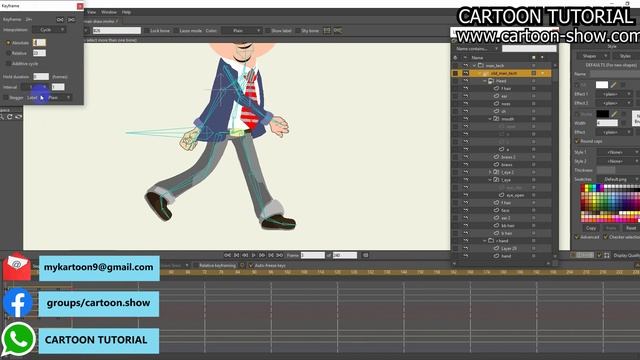Open the Shapes dropdown in Style panel
Viewport: 640px width, 360px height.
[592, 56]
